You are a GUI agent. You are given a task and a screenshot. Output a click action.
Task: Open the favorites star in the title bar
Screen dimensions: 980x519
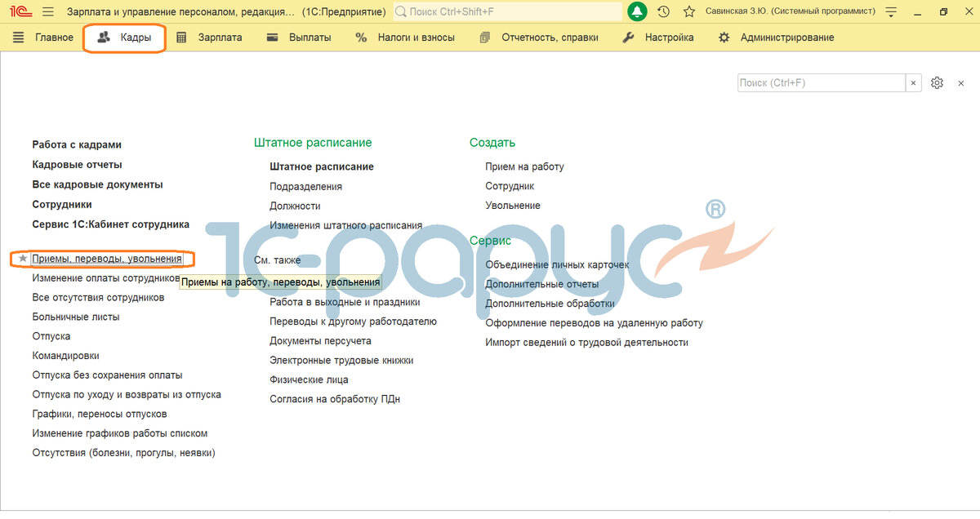(689, 12)
